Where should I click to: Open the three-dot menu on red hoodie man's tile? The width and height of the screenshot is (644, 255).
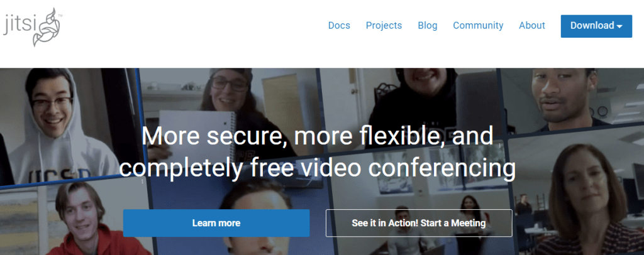click(x=143, y=181)
